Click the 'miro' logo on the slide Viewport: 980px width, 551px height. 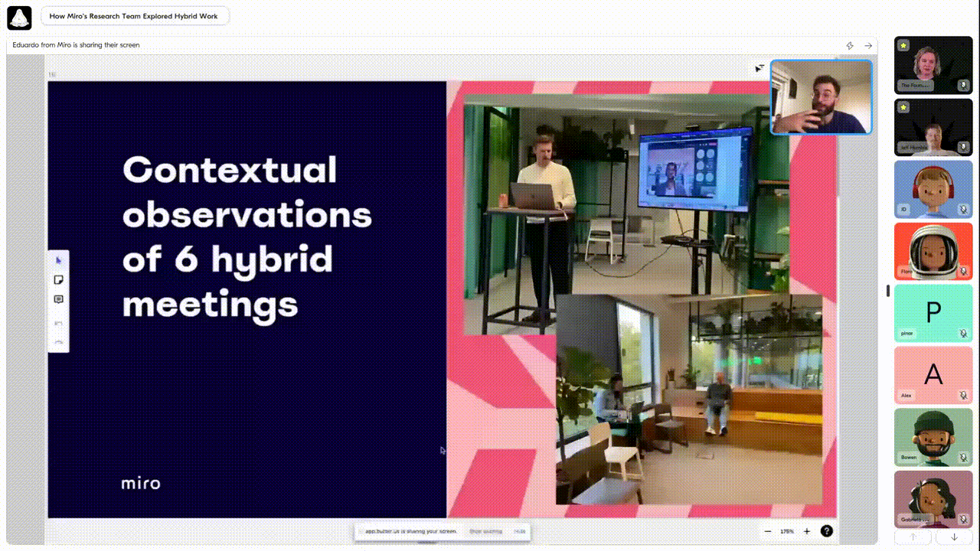(x=141, y=483)
